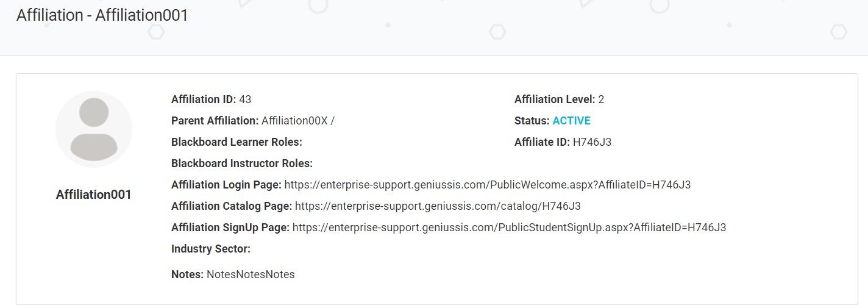Click the Affiliation Catalog Page label
Viewport: 868px width, 305px height.
click(232, 206)
